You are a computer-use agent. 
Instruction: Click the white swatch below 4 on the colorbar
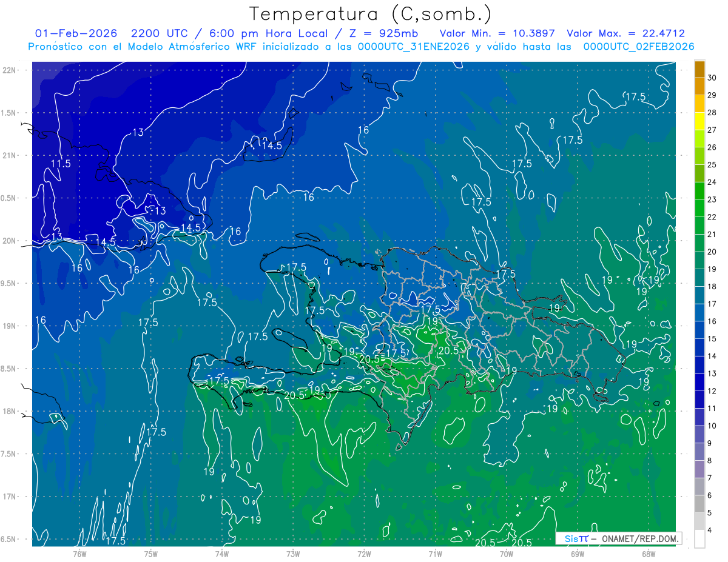point(699,539)
